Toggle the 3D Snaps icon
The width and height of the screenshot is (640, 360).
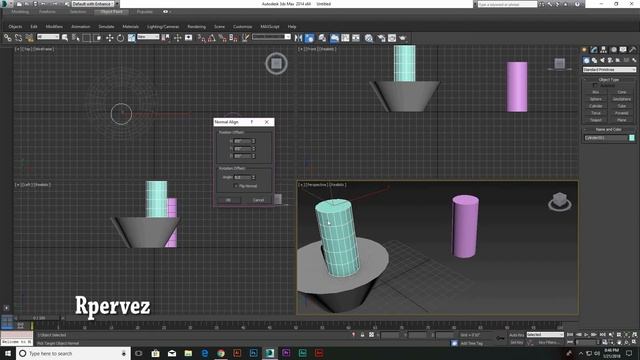202,38
